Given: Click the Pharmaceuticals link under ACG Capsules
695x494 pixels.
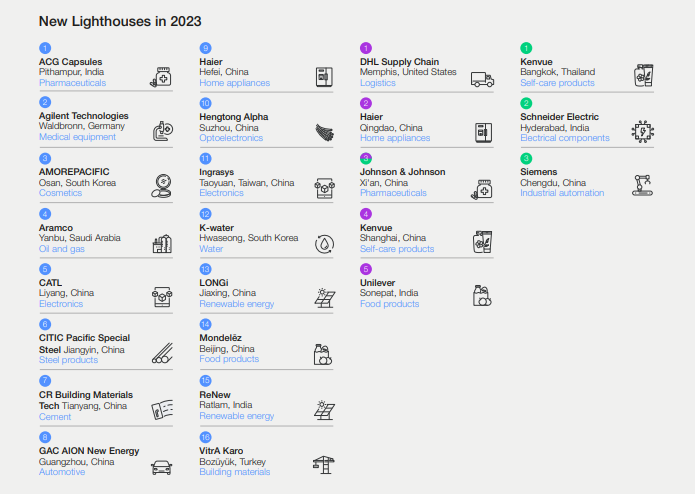Looking at the screenshot, I should tap(72, 83).
